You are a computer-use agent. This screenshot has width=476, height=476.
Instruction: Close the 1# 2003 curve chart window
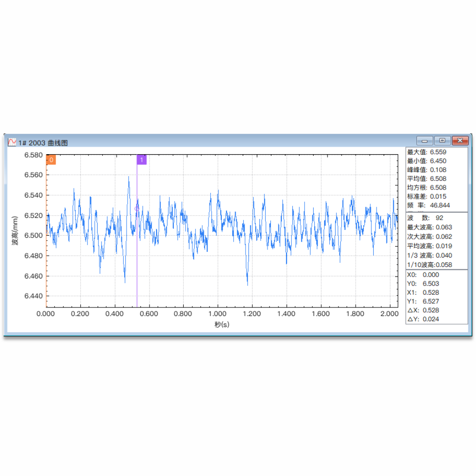pos(460,140)
